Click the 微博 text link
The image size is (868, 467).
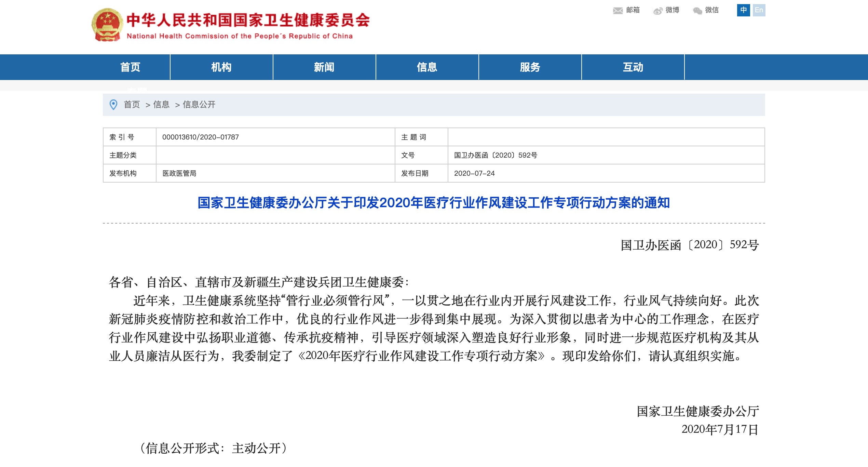(672, 10)
